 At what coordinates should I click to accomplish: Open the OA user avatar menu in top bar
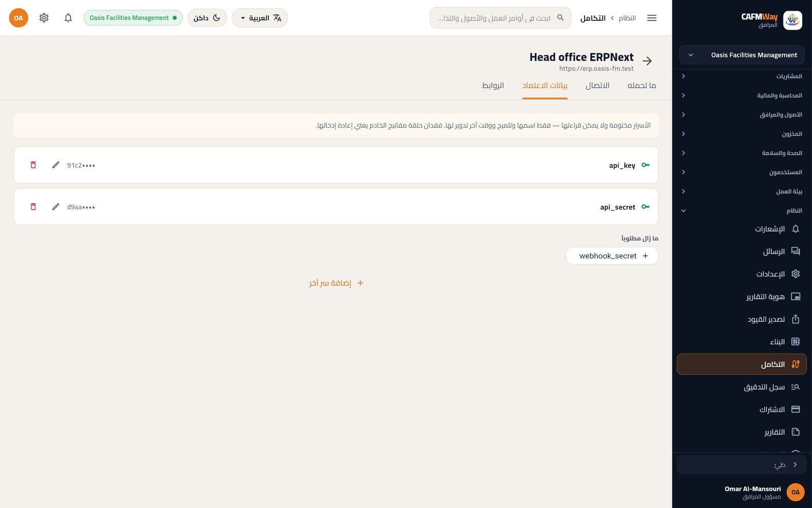pyautogui.click(x=18, y=18)
